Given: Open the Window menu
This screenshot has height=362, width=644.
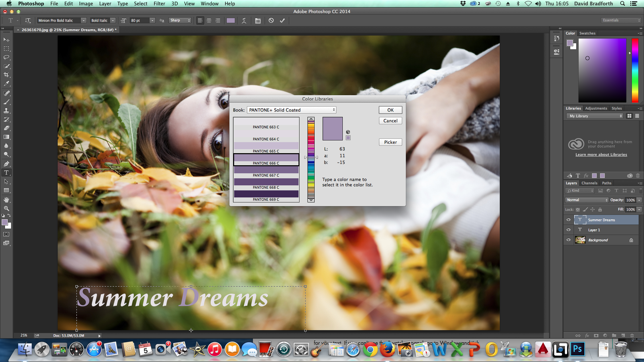Looking at the screenshot, I should pyautogui.click(x=210, y=4).
